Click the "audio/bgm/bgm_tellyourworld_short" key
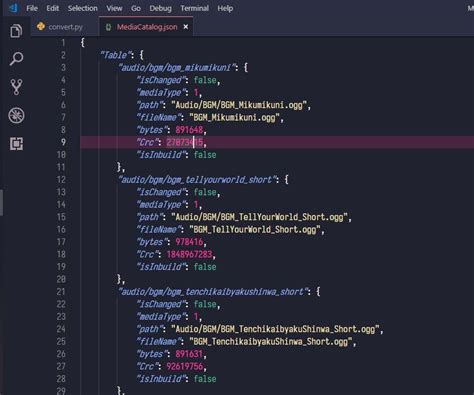 coord(199,180)
